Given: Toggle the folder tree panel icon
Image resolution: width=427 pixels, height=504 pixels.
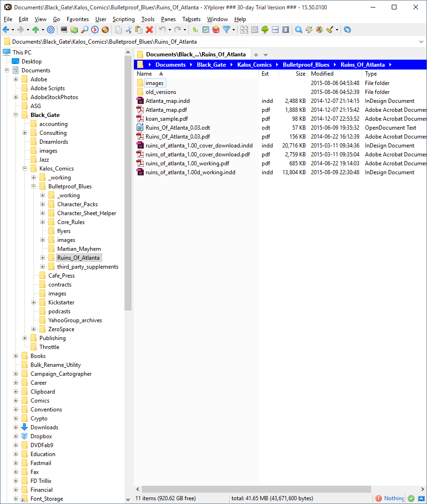Looking at the screenshot, I should click(x=265, y=30).
